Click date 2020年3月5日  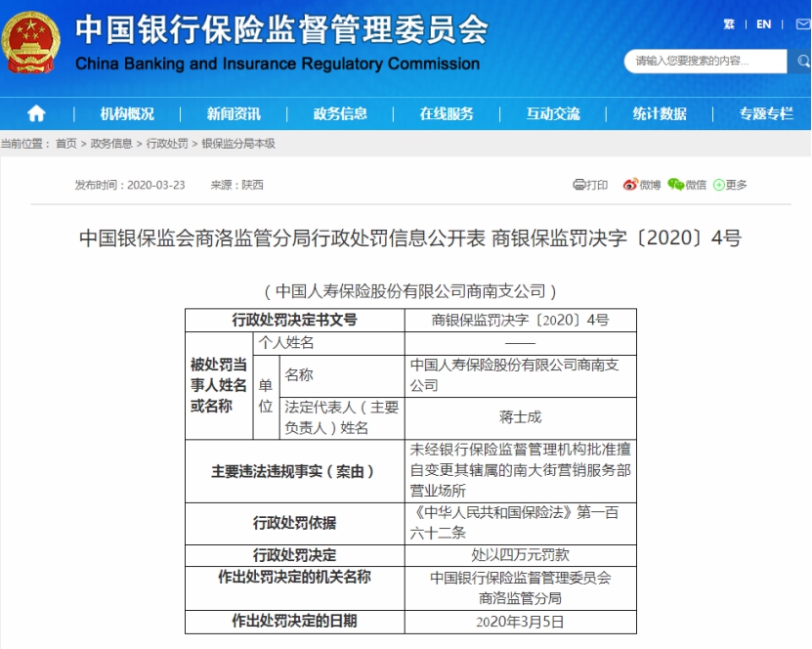click(x=521, y=622)
